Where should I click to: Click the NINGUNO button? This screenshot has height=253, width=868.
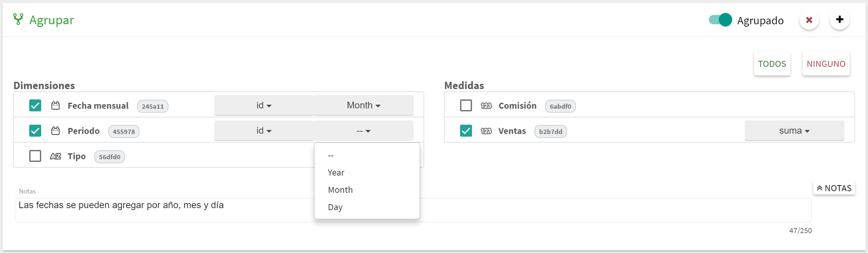(x=826, y=64)
